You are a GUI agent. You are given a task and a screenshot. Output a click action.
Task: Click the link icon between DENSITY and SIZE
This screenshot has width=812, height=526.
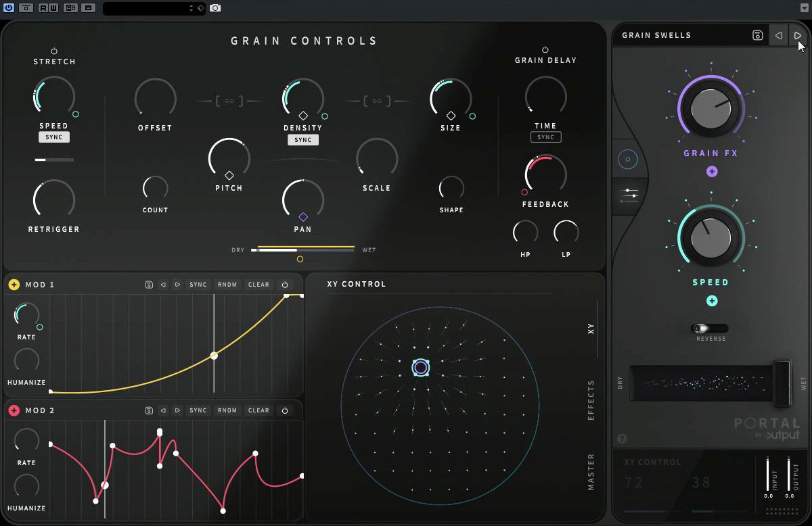(x=377, y=101)
